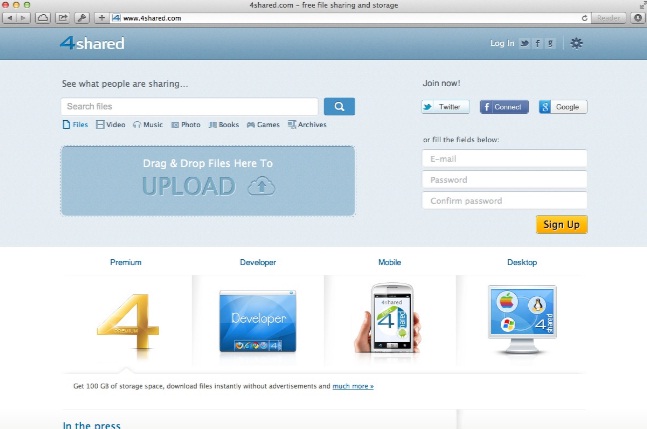Click the Mobile phone in hand image
The width and height of the screenshot is (647, 429).
point(389,318)
